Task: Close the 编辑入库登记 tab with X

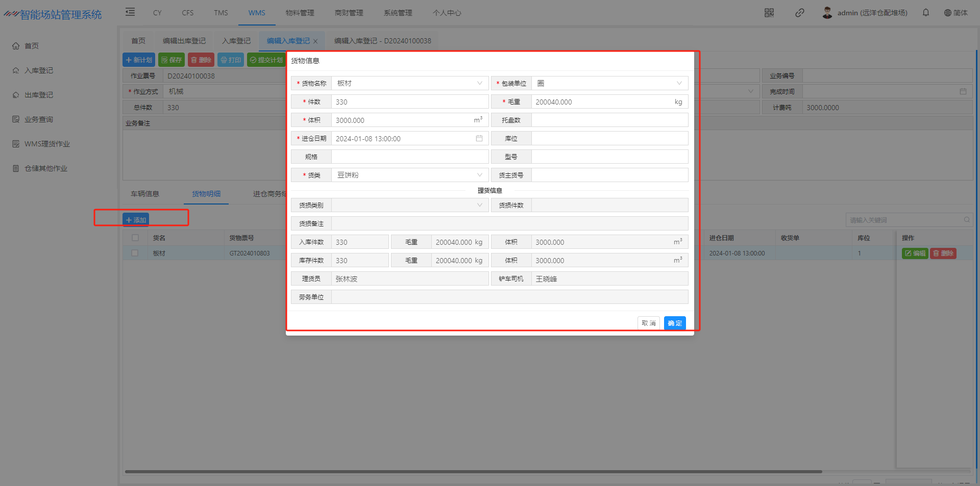Action: pos(315,41)
